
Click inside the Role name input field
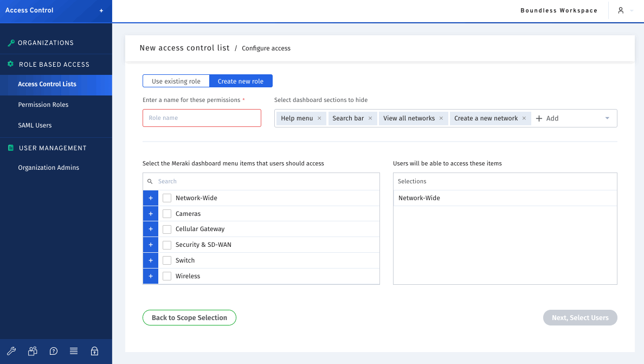(x=202, y=118)
